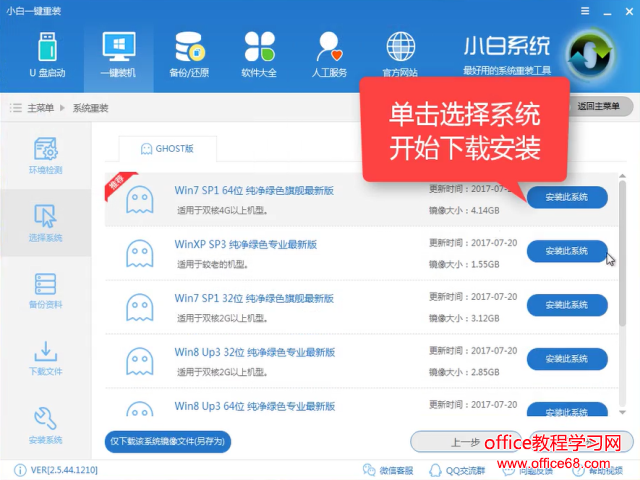Click ghost icon of Win8 Up3 32位

pos(140,361)
